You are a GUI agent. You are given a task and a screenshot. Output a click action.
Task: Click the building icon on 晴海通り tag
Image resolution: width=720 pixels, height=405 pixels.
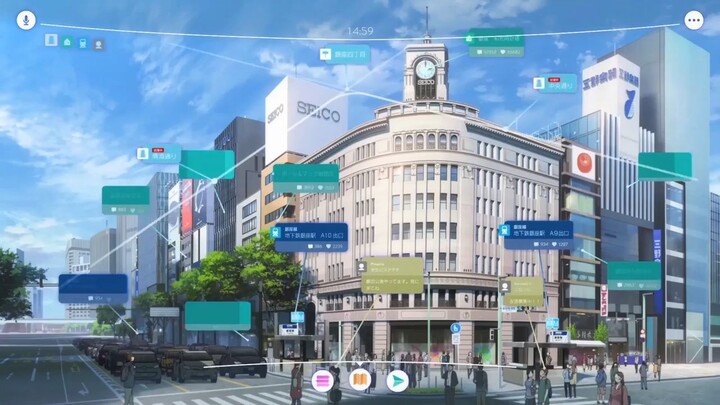[143, 154]
